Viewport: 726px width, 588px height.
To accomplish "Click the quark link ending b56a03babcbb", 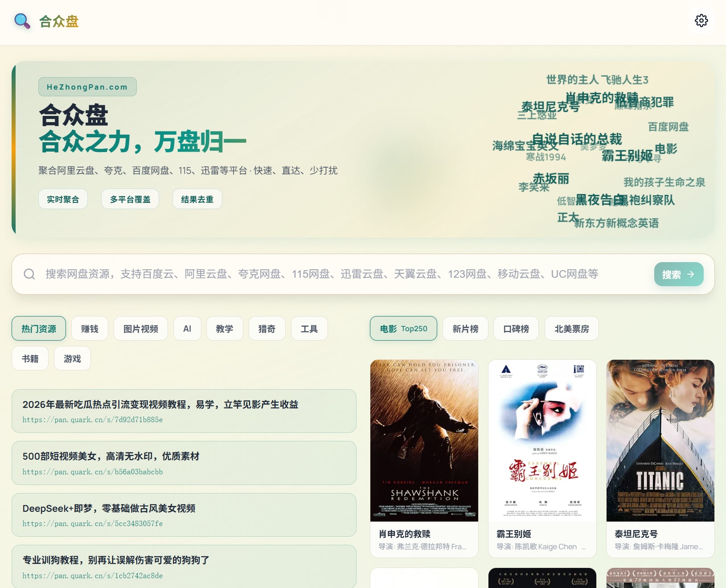I will click(93, 472).
